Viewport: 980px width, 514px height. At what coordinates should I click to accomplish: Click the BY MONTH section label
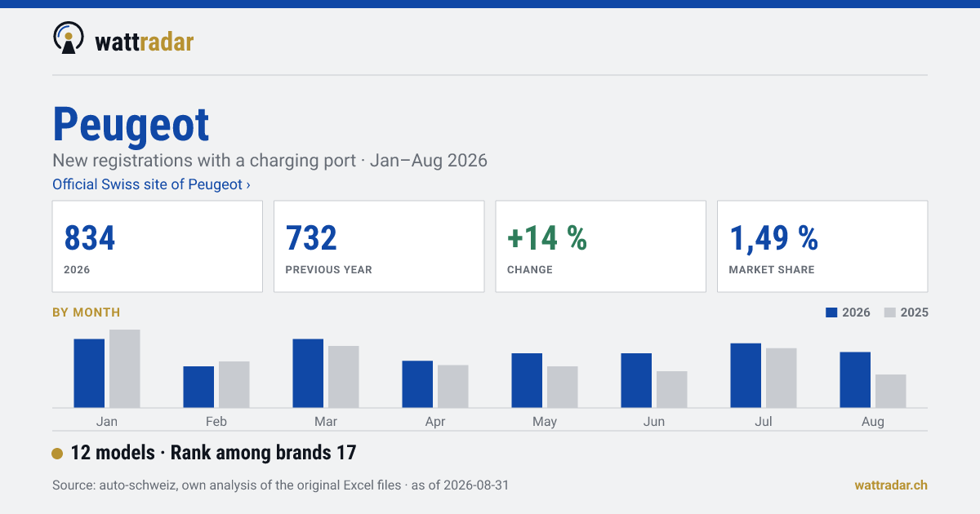coord(86,312)
